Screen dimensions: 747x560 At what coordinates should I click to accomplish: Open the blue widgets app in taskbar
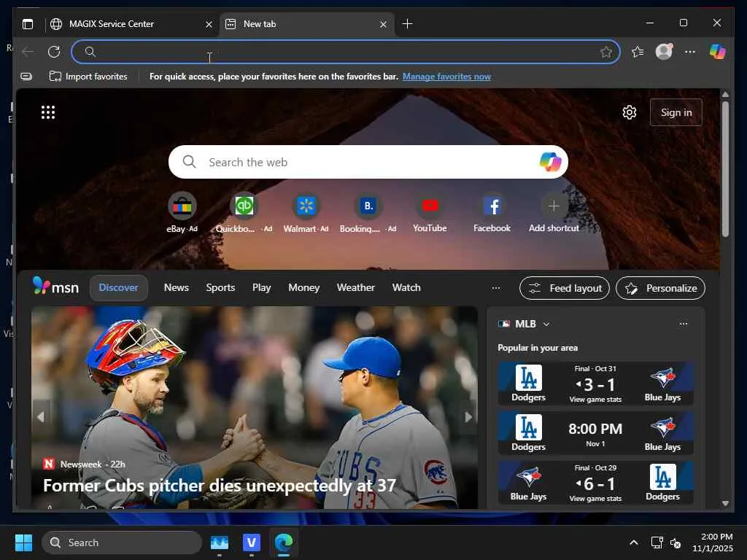pyautogui.click(x=219, y=542)
